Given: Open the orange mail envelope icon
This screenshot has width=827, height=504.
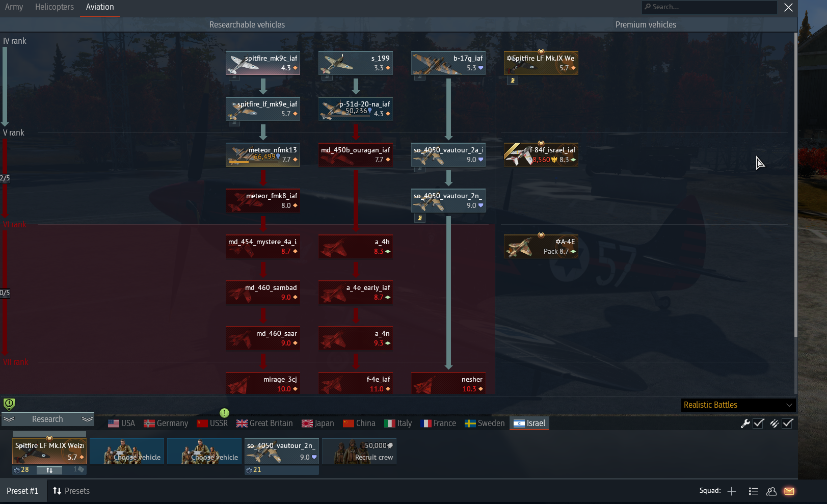Looking at the screenshot, I should [x=789, y=491].
